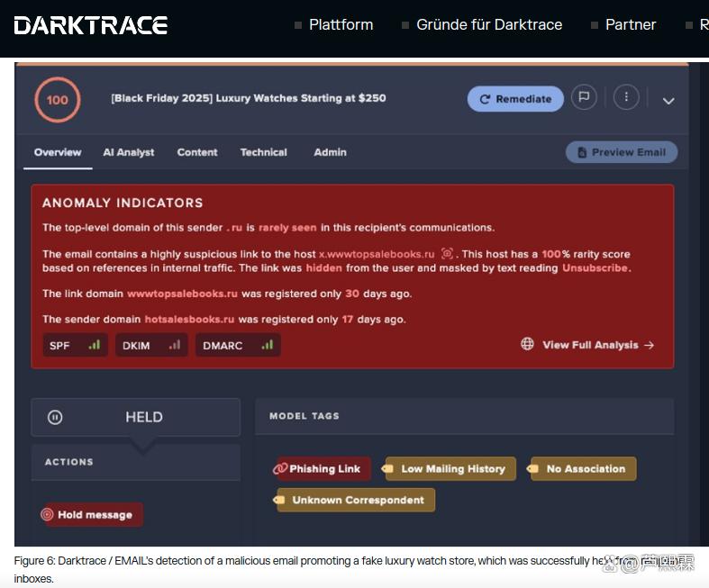Click the flag icon button
Screen dimensions: 709x588
click(584, 96)
